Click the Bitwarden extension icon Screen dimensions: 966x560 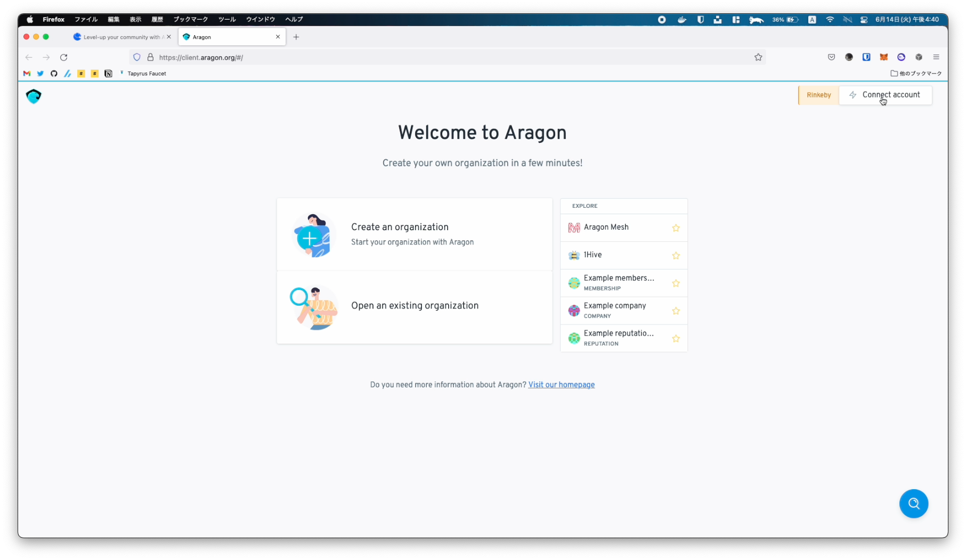(866, 58)
